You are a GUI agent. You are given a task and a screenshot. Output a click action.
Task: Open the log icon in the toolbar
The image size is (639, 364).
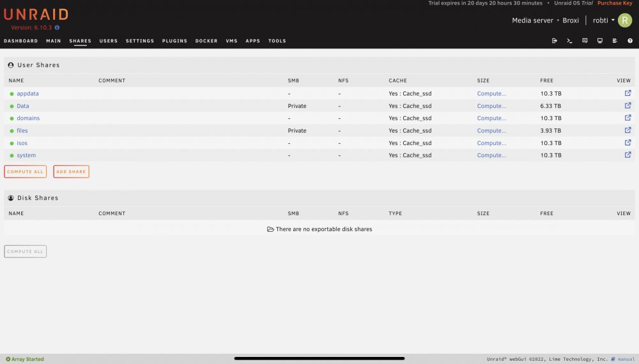pos(615,41)
